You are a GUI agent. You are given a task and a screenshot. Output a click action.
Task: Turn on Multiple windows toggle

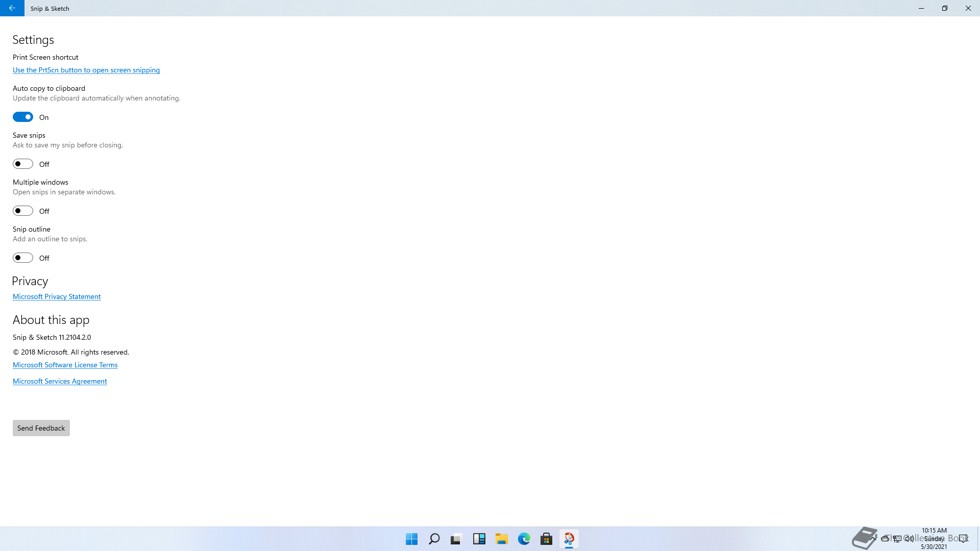pos(23,211)
